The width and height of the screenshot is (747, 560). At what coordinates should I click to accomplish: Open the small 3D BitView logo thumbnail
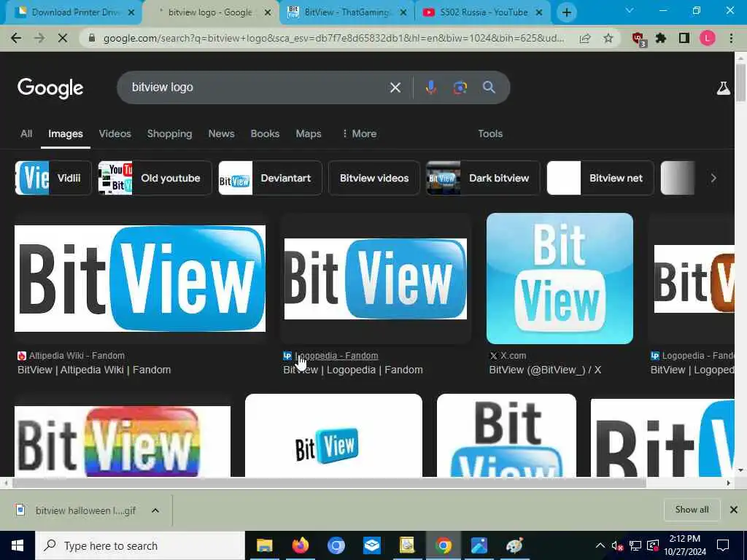tap(333, 435)
